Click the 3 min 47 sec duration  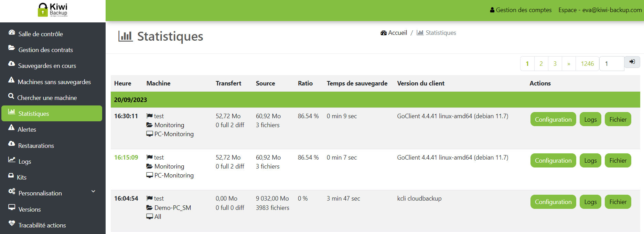point(343,198)
